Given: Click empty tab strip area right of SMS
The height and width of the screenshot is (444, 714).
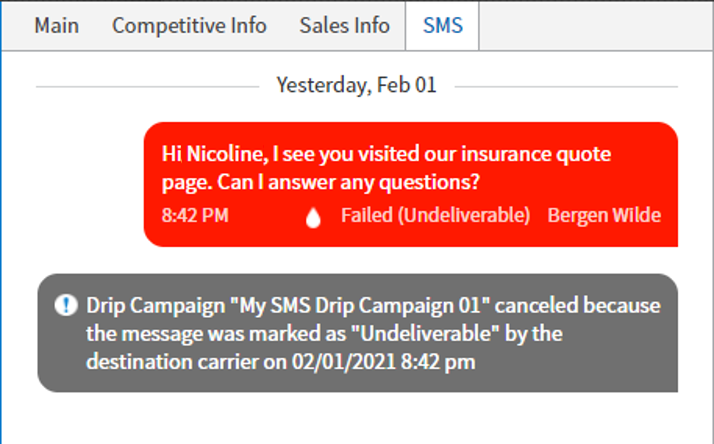Looking at the screenshot, I should pos(596,26).
